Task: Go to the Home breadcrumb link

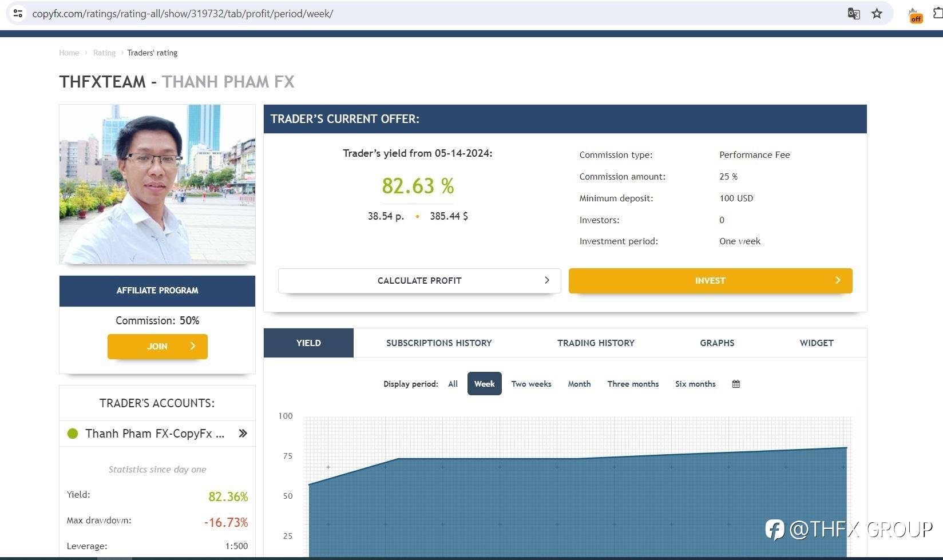Action: (x=69, y=53)
